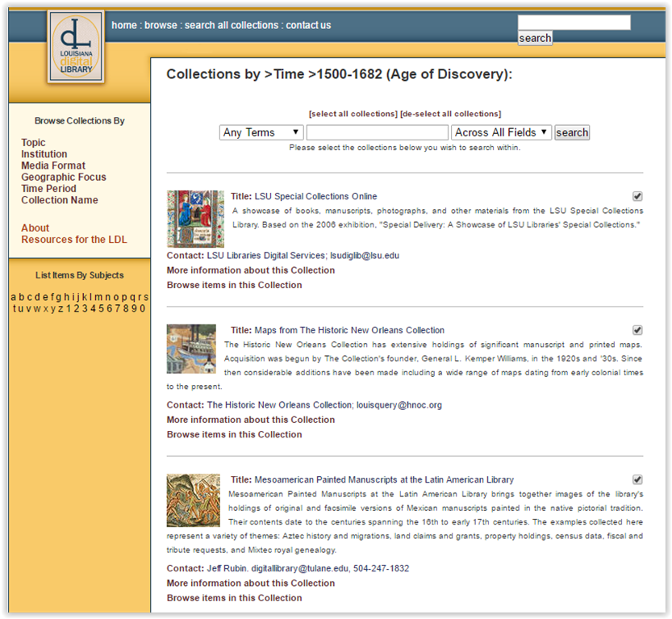The width and height of the screenshot is (672, 619).
Task: Click Mesoamerican Painted Manuscripts title text
Action: point(384,479)
